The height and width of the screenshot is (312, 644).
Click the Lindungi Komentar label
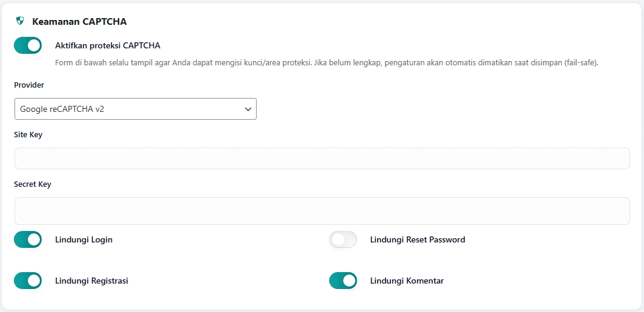click(x=407, y=281)
